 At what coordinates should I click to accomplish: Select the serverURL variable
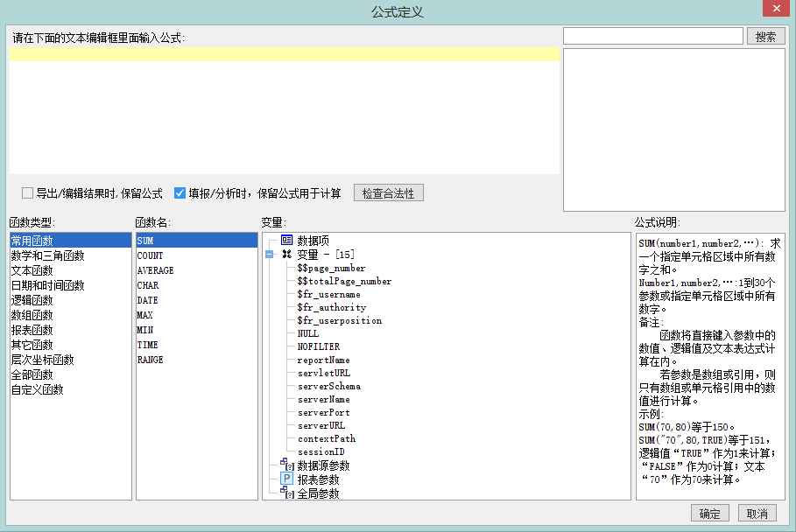pos(321,425)
